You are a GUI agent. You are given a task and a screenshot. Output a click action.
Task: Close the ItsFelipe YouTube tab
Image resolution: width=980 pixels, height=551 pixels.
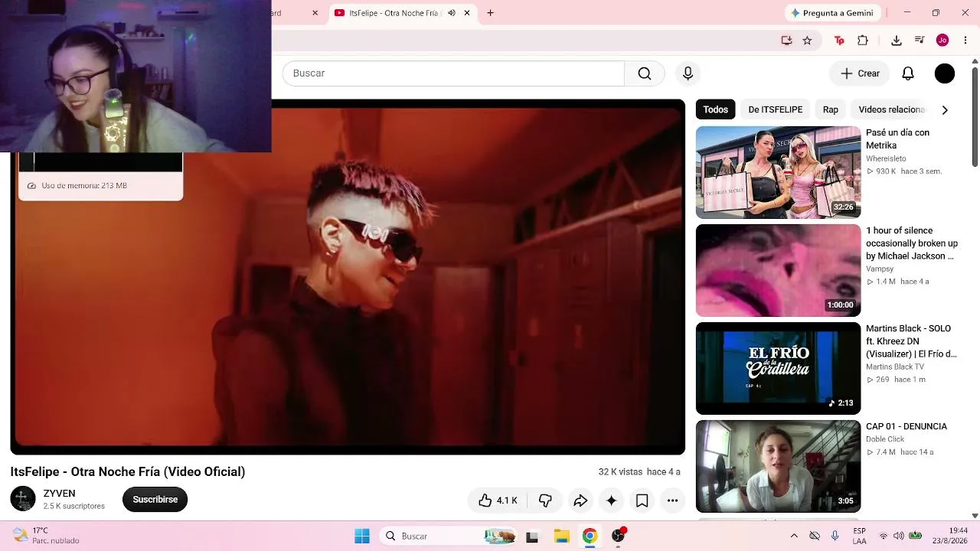pos(467,13)
